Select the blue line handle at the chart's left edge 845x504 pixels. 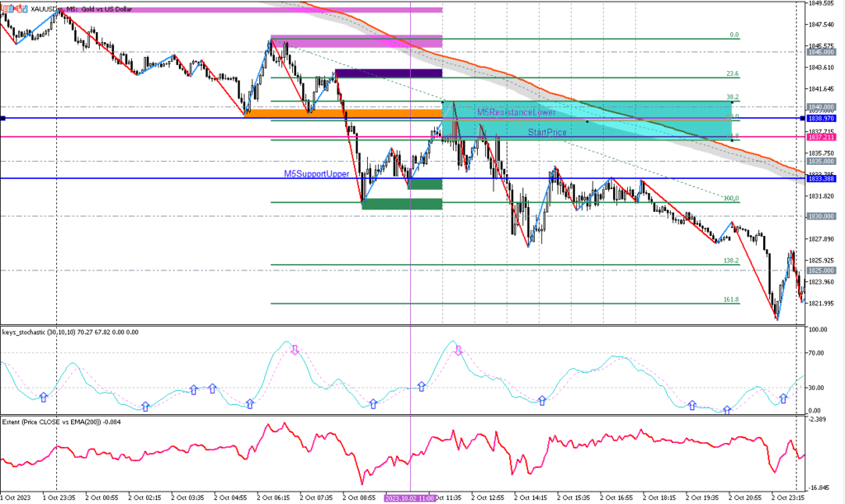pos(2,119)
